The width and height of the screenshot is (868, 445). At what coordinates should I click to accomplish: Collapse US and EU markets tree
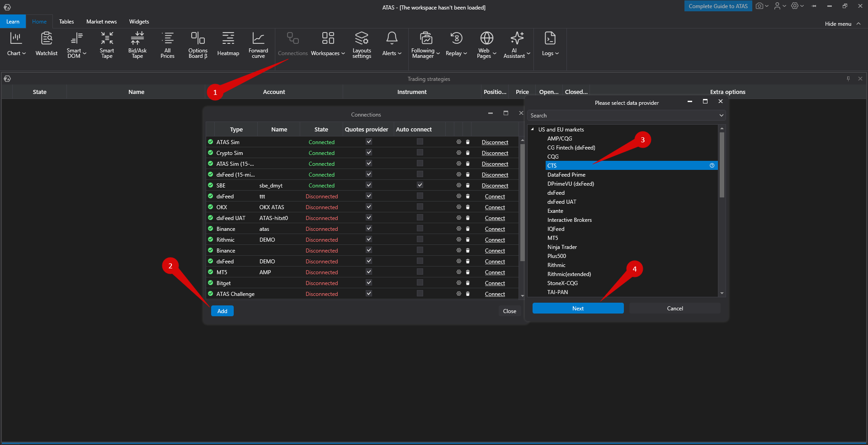[x=533, y=129]
